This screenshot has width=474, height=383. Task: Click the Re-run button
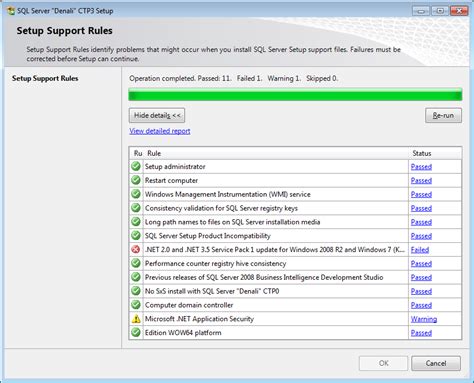pyautogui.click(x=443, y=115)
